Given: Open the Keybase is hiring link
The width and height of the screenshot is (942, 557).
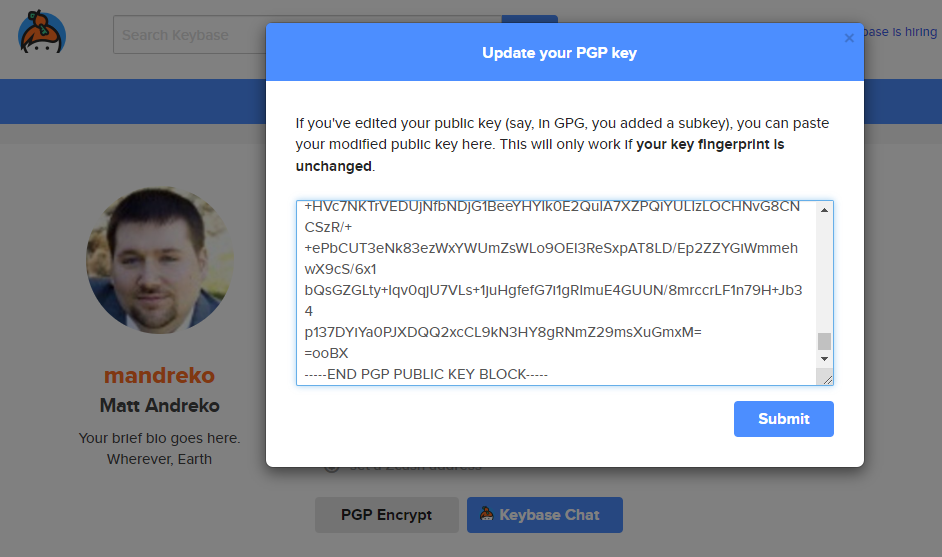Looking at the screenshot, I should point(900,32).
